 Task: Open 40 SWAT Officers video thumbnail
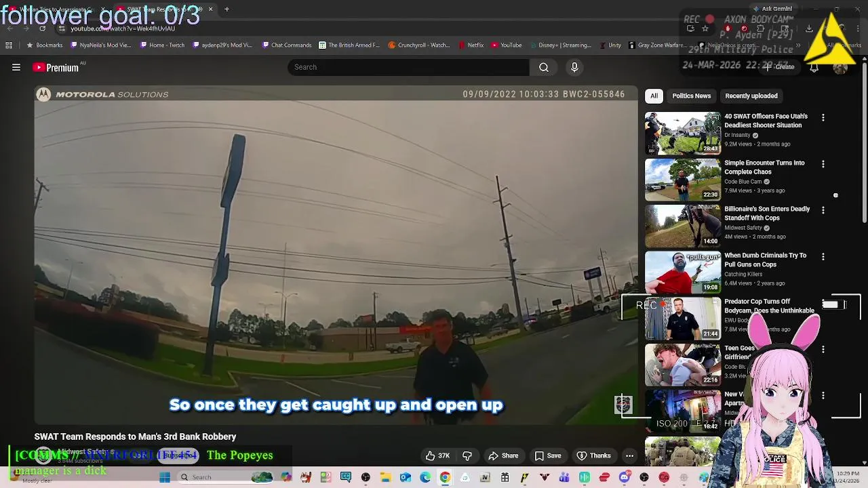682,133
